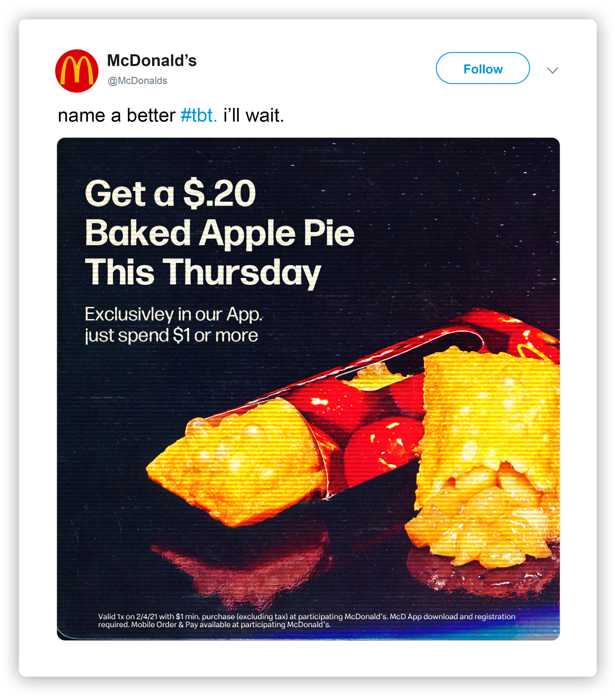Click the @McDonalds handle
This screenshot has height=700, width=615.
pyautogui.click(x=137, y=81)
